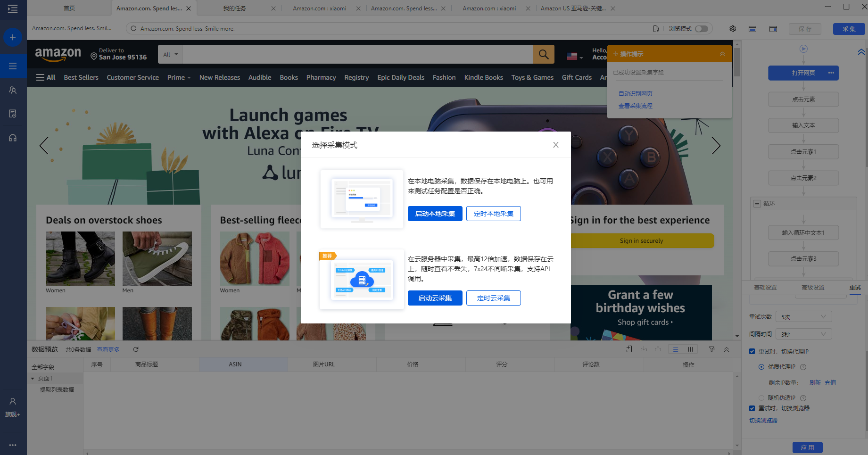Image resolution: width=868 pixels, height=455 pixels.
Task: Expand the sidebar with the top-left menu icon
Action: click(x=13, y=9)
